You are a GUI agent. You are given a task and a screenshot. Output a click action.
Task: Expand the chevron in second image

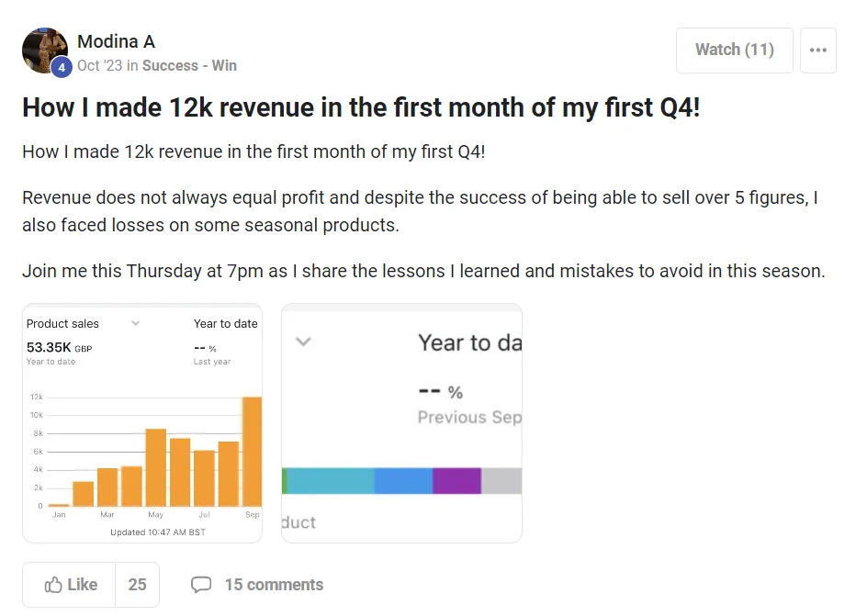[304, 342]
